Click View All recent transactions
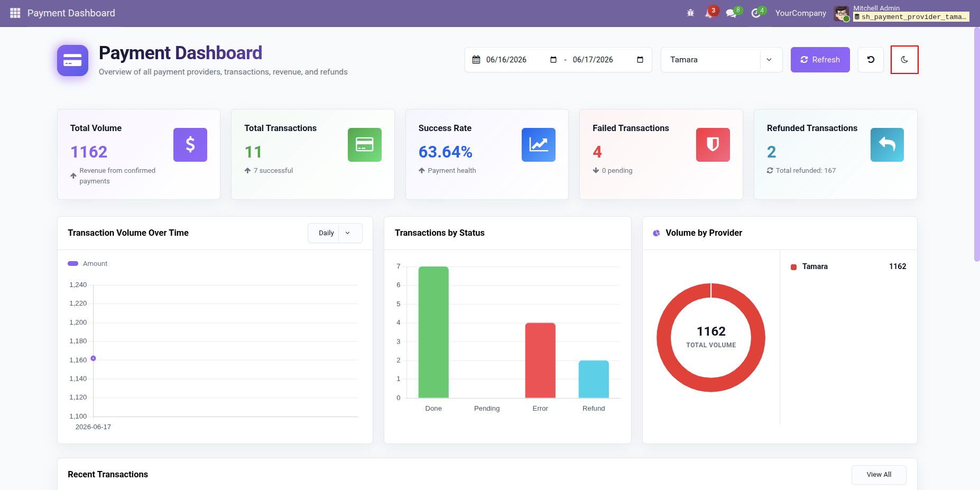Image resolution: width=980 pixels, height=490 pixels. 879,475
